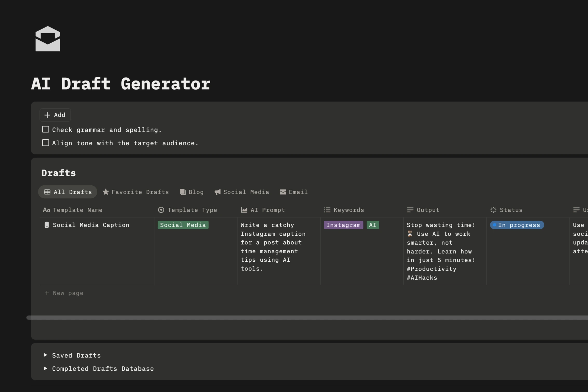Click the envelope icon next to Email view
Screen dimensions: 588x392
point(283,192)
